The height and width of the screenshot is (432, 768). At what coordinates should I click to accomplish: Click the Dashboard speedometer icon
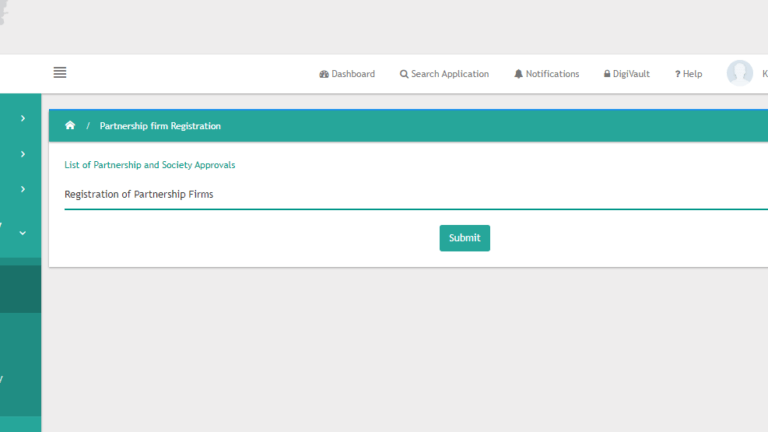pyautogui.click(x=324, y=74)
